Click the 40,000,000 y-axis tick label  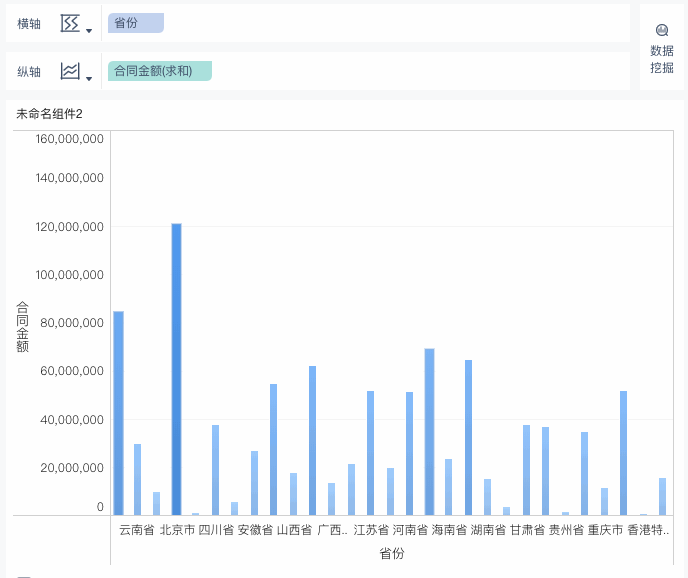pos(72,420)
